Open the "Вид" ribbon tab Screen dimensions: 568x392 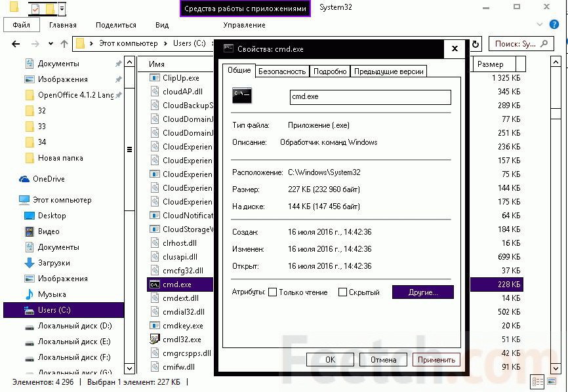click(x=162, y=26)
